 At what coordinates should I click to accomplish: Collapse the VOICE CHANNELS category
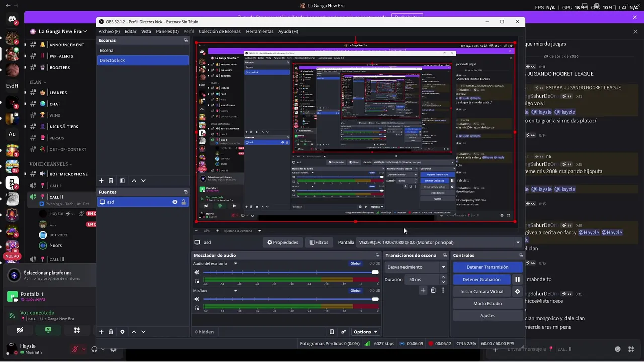tap(51, 164)
